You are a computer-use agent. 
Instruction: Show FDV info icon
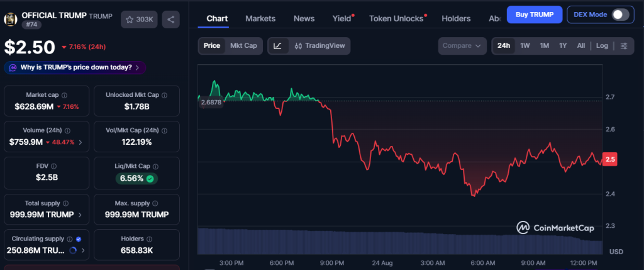[54, 166]
